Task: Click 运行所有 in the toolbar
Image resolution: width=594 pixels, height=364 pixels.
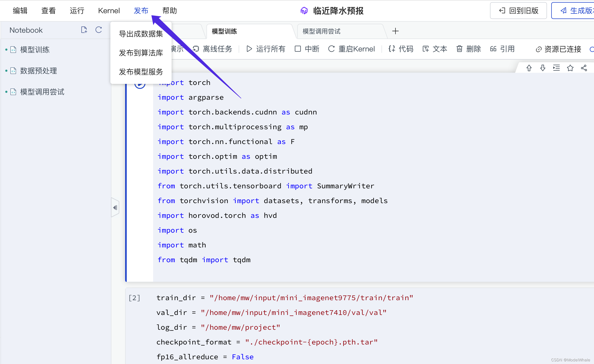Action: [266, 49]
